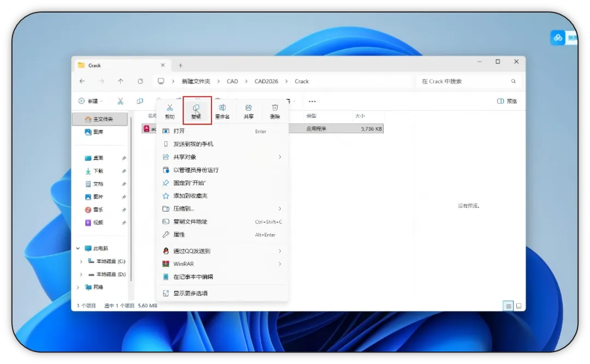Click the magnifier search icon
This screenshot has height=364, width=590.
(513, 81)
